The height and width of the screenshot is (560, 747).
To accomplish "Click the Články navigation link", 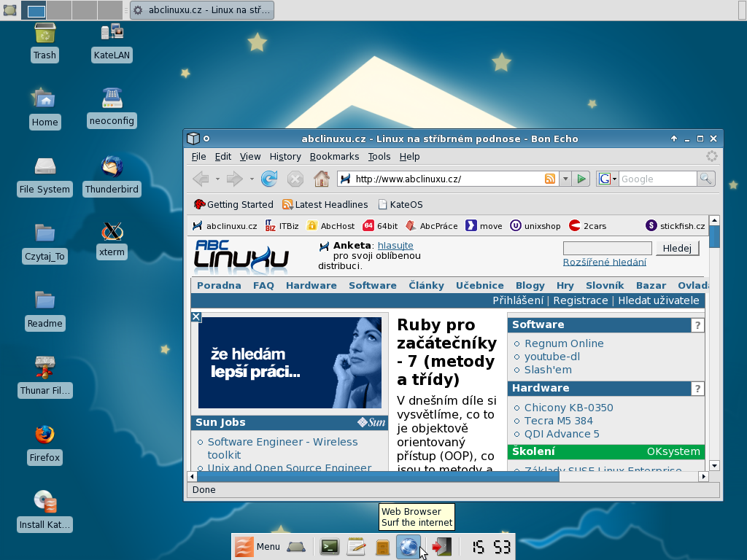I will tap(426, 285).
